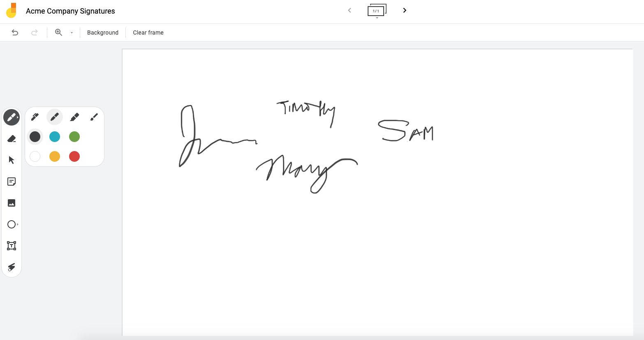The height and width of the screenshot is (340, 644).
Task: Go to the next frame
Action: [x=405, y=10]
